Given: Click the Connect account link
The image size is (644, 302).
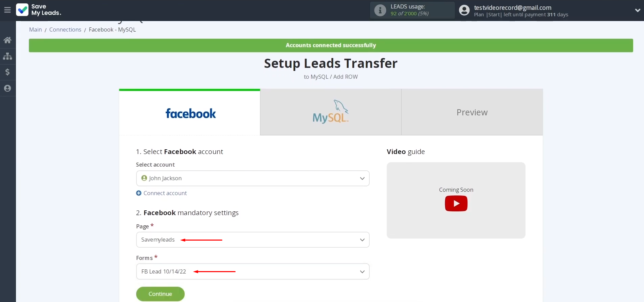Looking at the screenshot, I should click(165, 193).
